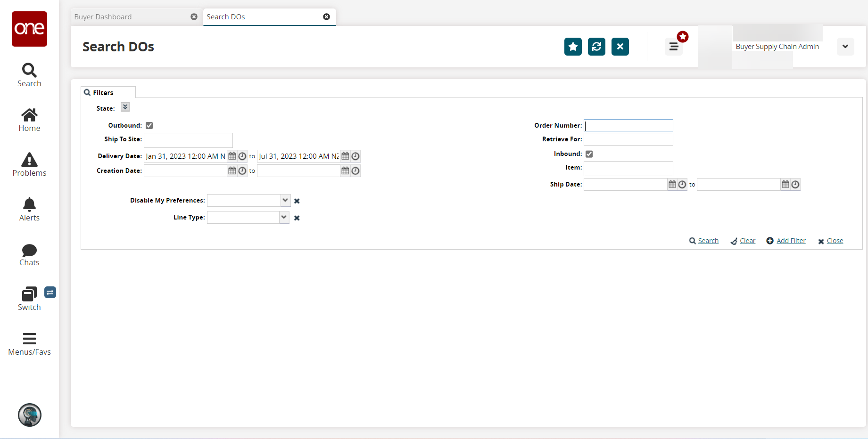Open time picker for Creation Date start
The height and width of the screenshot is (439, 868).
pos(242,171)
